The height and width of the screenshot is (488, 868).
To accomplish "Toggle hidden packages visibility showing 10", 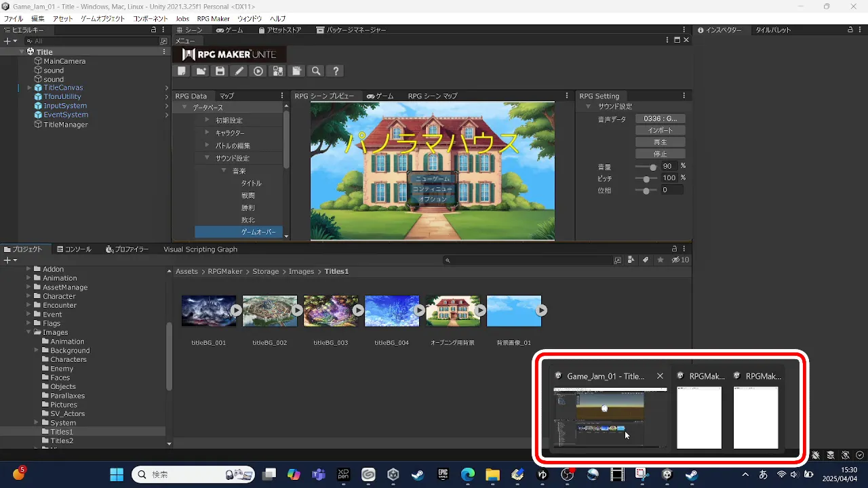I will 679,260.
